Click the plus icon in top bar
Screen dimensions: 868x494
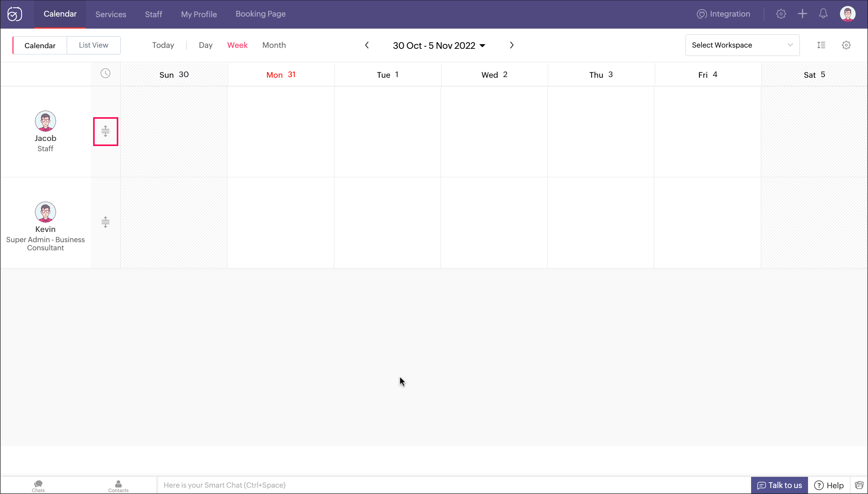802,14
